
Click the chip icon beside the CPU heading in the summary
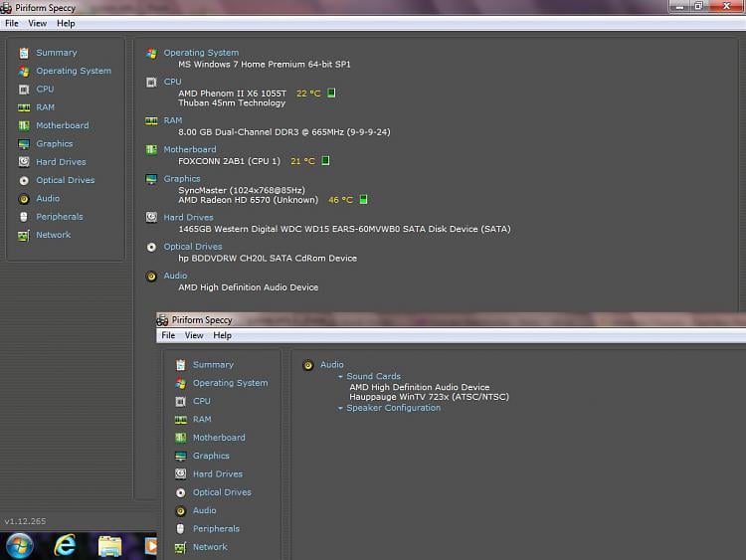click(x=151, y=83)
